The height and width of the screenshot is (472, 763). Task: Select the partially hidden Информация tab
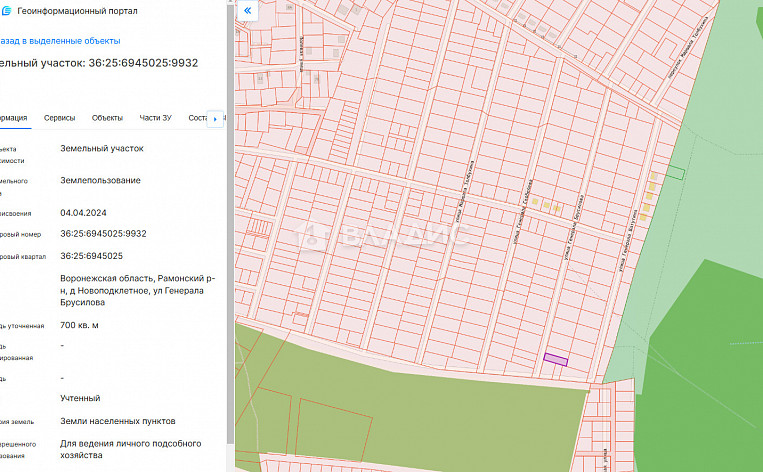click(x=14, y=118)
